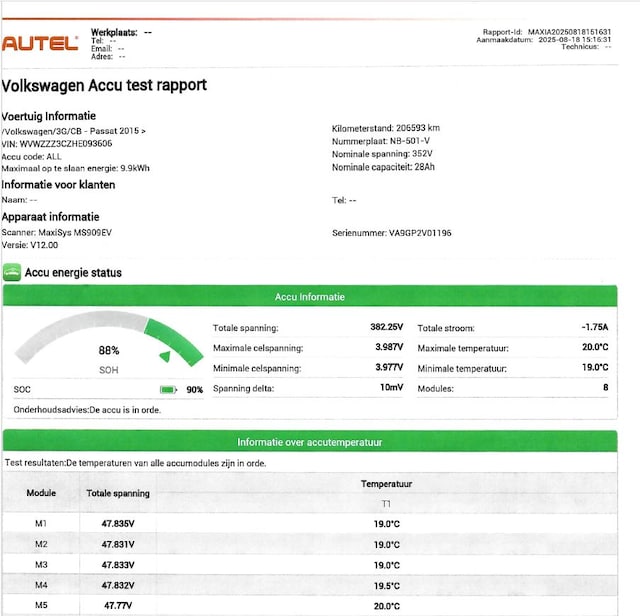Select the 'Accu Informatie' green header
This screenshot has width=640, height=616.
point(310,296)
